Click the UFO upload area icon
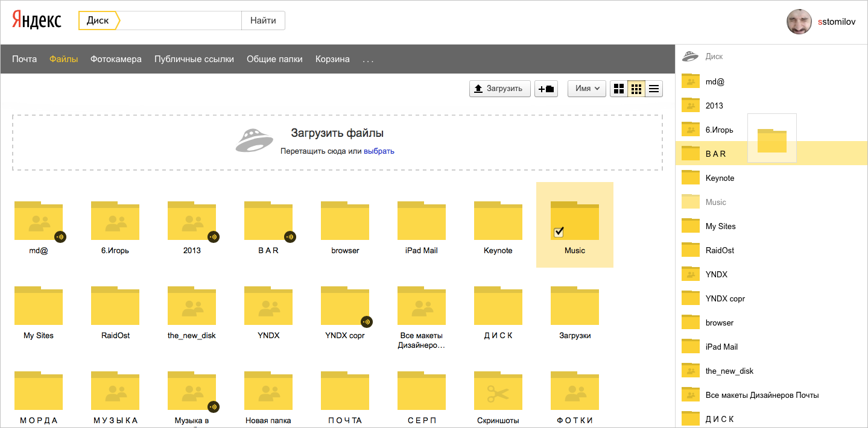Screen dimensions: 868x428 click(x=255, y=140)
